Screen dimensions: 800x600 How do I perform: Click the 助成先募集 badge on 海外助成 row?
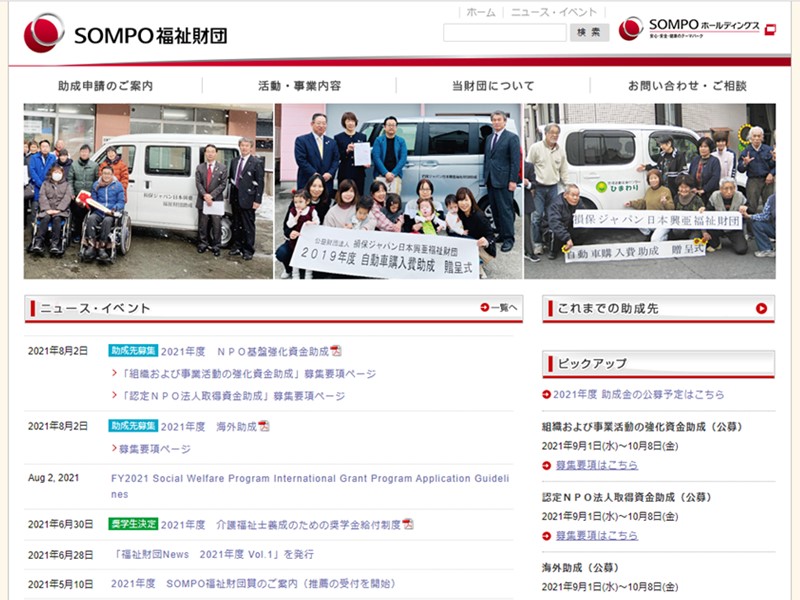[133, 426]
